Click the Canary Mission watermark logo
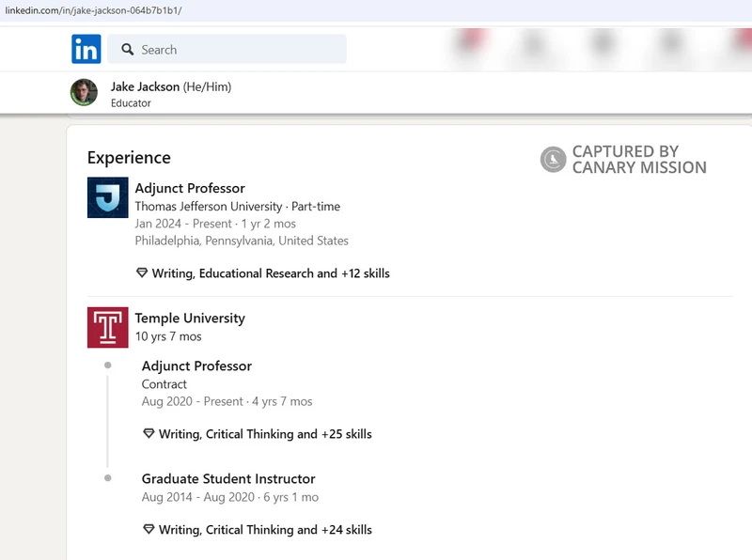752x560 pixels. coord(554,159)
